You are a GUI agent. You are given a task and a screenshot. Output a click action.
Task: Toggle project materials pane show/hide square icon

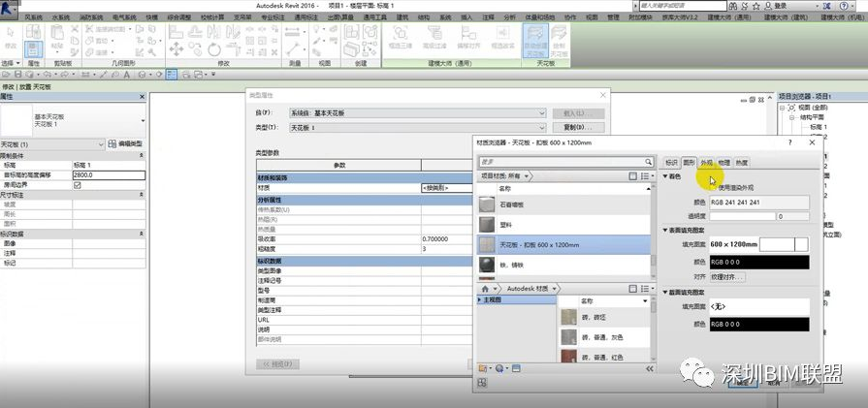click(x=632, y=175)
